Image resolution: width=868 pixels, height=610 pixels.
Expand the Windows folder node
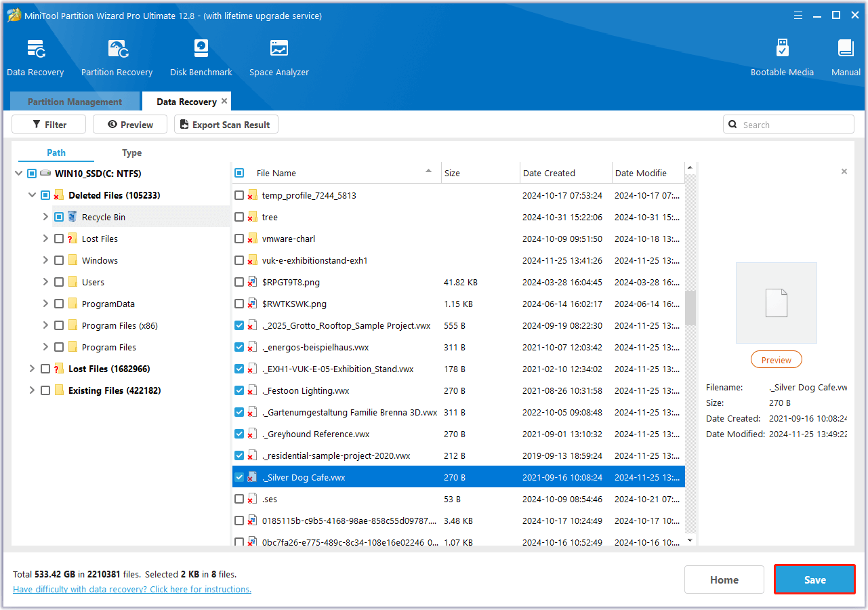pos(45,260)
